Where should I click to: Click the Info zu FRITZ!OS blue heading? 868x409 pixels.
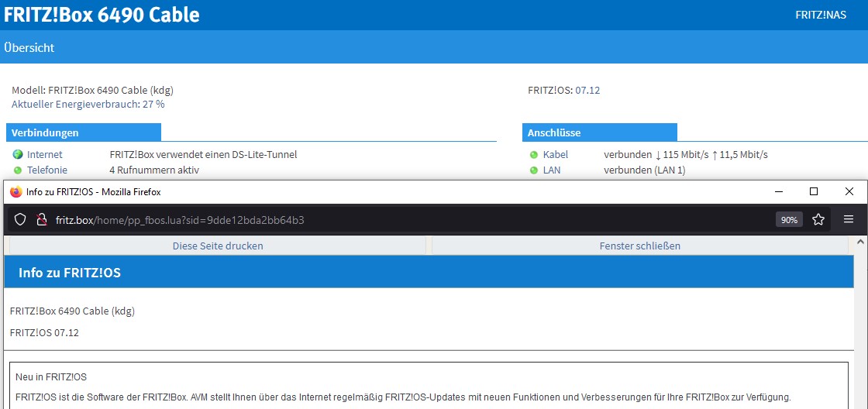pyautogui.click(x=70, y=273)
